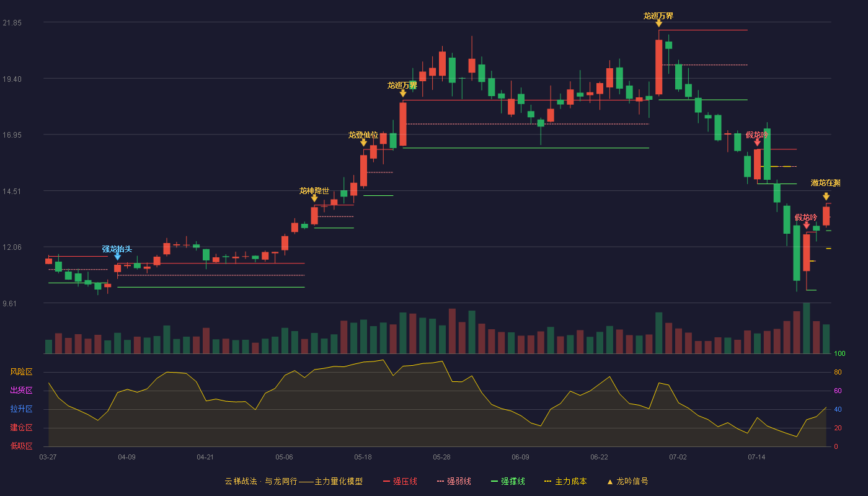Click the 低吸区 zone label

click(21, 446)
